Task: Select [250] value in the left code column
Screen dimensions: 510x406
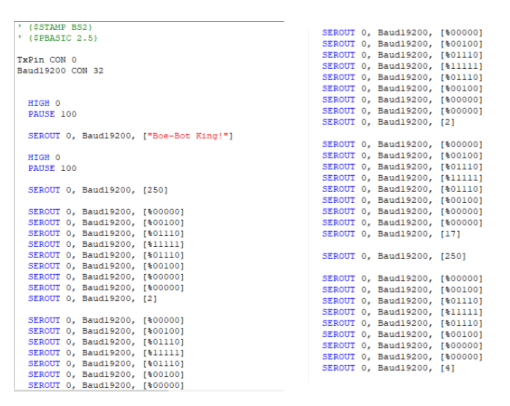Action: (x=155, y=190)
